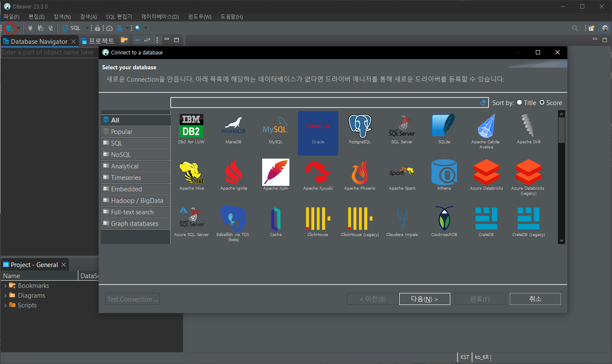
Task: Click the Open Perspective icon
Action: pos(591,28)
